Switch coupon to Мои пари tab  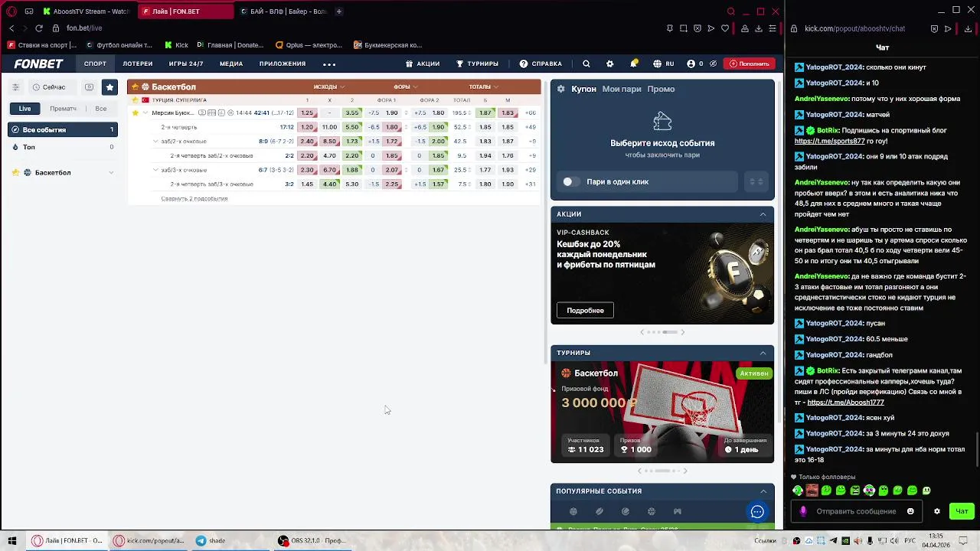pos(622,89)
